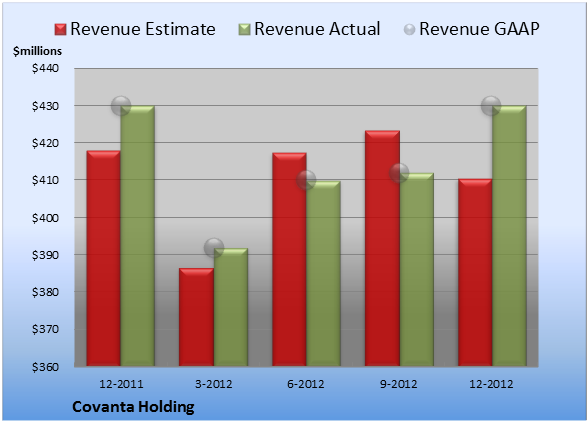
Task: Click the '3-2012' quarter label
Action: [214, 384]
